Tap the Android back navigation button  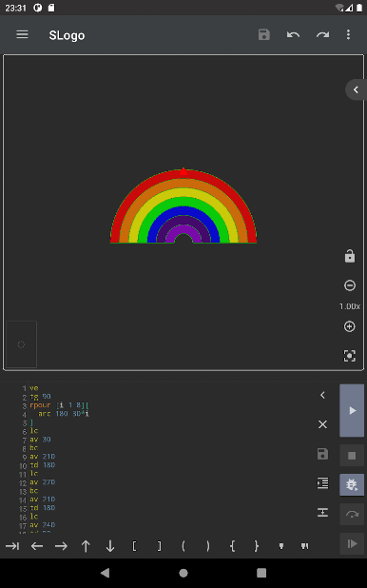coord(105,573)
